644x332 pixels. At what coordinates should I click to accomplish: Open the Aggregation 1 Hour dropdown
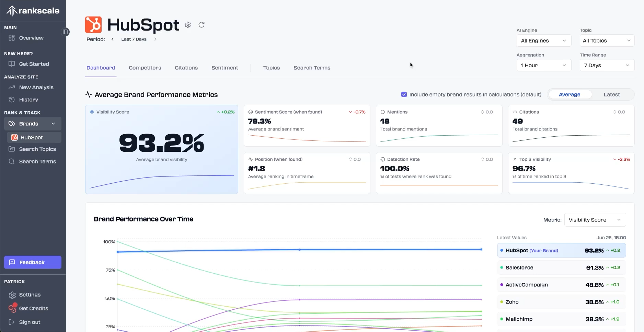click(543, 65)
